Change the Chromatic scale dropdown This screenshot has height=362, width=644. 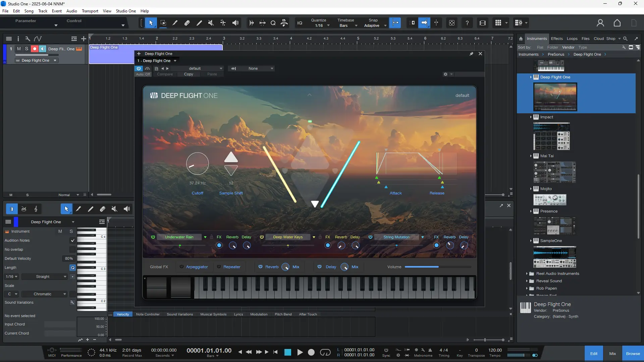44,294
